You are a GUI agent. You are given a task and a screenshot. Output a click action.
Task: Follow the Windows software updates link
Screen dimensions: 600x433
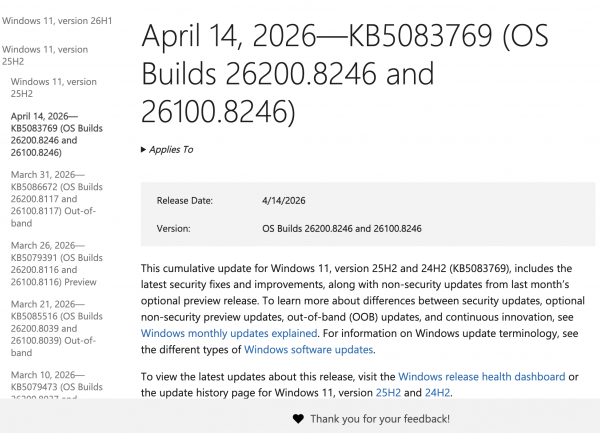pos(309,349)
